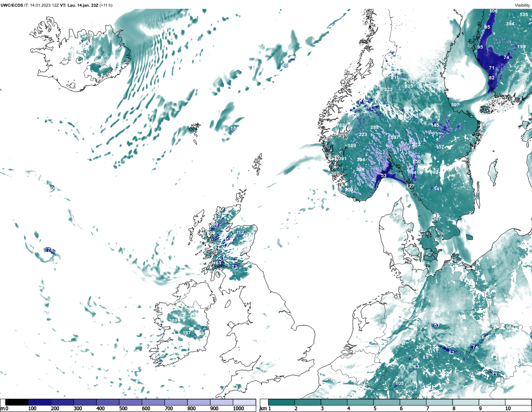
Task: Click the '85' visibility value over Germany
Action: 426,357
